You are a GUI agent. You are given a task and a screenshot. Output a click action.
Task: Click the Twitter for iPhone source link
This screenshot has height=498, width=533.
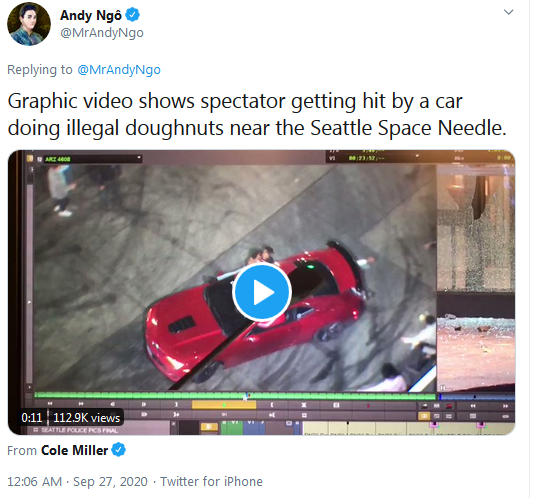point(211,482)
